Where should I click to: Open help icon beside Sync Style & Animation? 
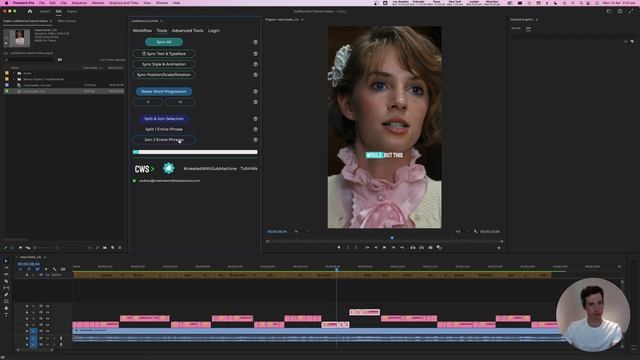click(255, 64)
